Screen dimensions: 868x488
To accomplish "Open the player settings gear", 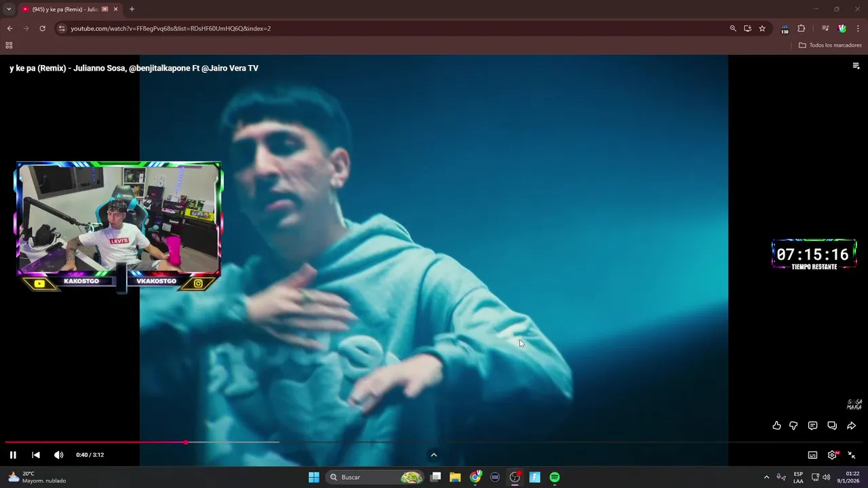I will 832,455.
